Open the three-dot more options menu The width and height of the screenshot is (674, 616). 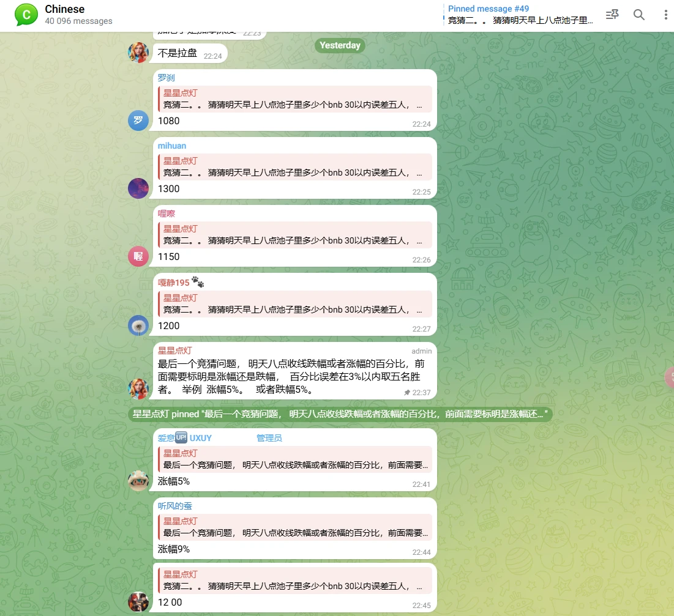coord(665,15)
